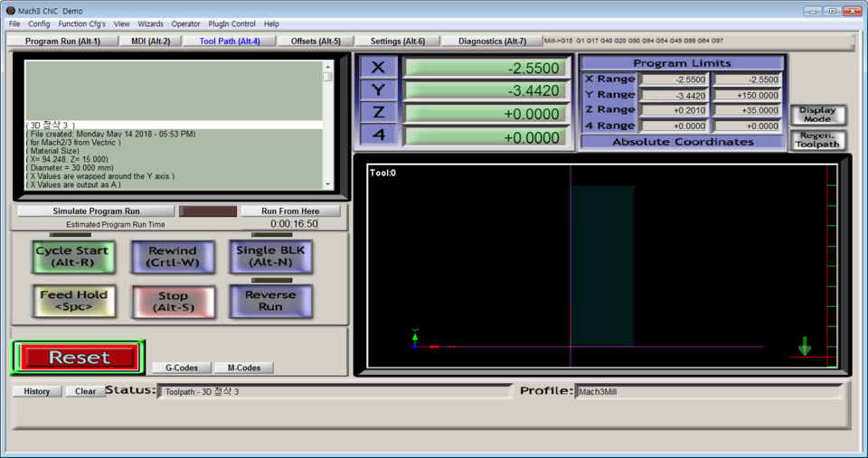868x458 pixels.
Task: Toggle Single BLK (Alt-N) mode
Action: [x=270, y=257]
